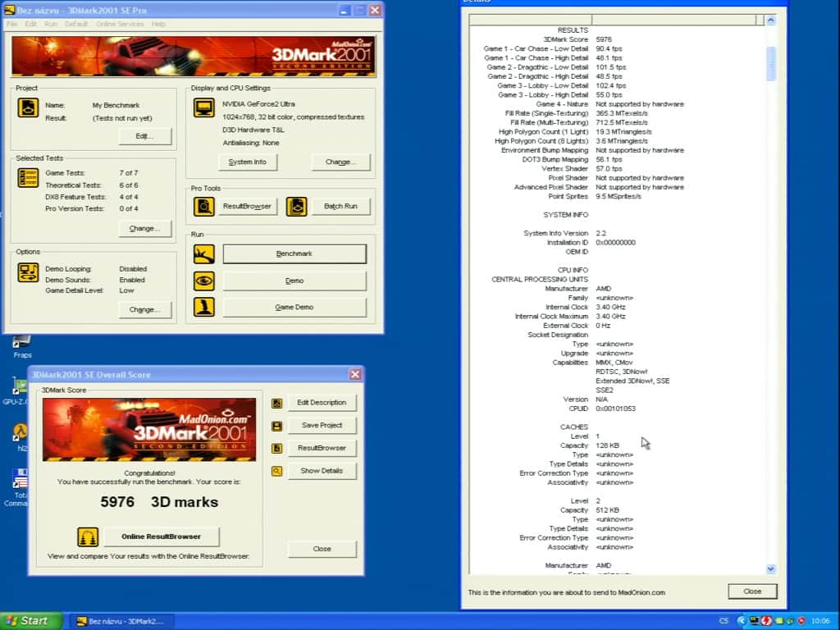
Task: Click Change... under Options
Action: [x=144, y=309]
